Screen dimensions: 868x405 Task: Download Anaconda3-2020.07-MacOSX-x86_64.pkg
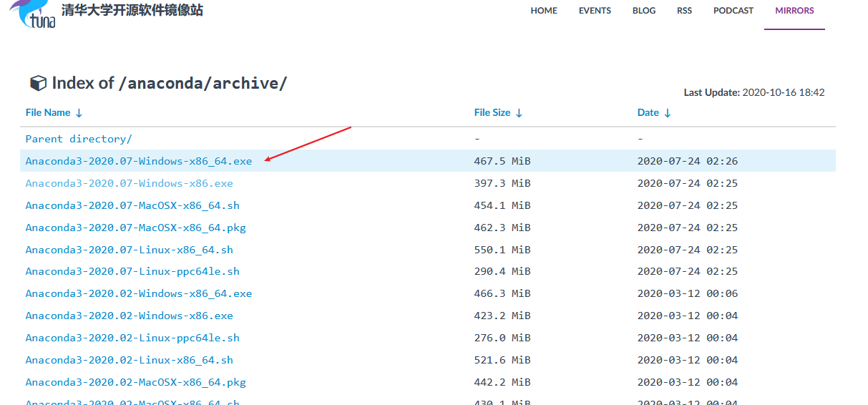135,228
